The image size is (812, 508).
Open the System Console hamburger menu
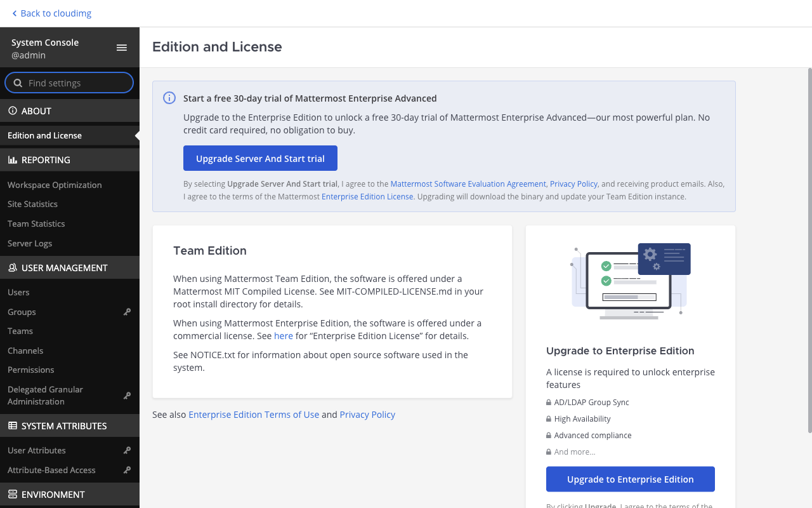[122, 48]
